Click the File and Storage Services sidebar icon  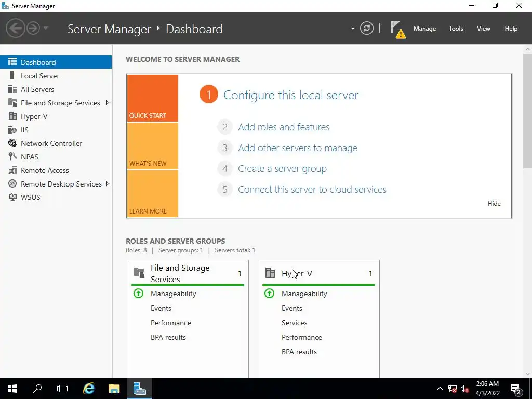pos(12,102)
